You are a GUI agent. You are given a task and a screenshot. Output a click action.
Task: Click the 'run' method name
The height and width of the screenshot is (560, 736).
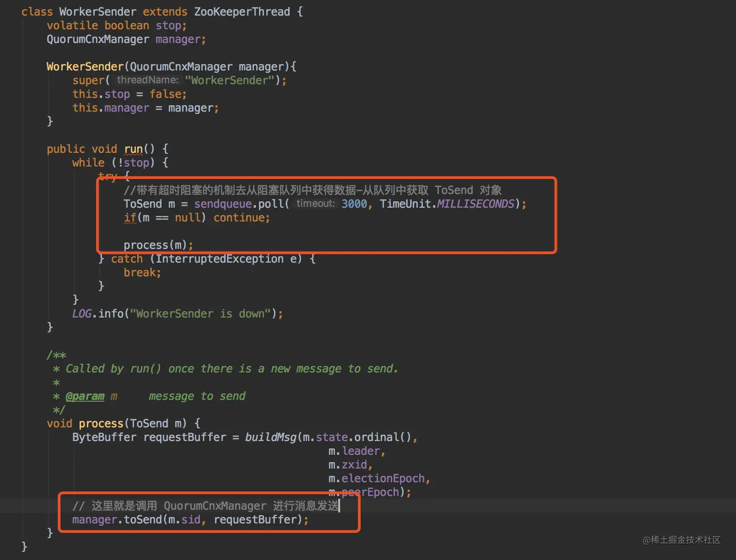click(x=133, y=149)
